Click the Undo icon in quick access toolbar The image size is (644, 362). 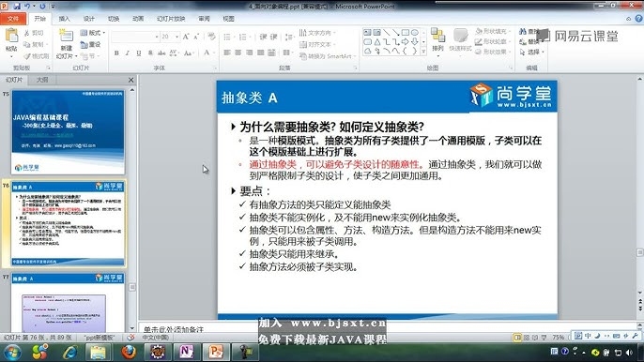[27, 7]
